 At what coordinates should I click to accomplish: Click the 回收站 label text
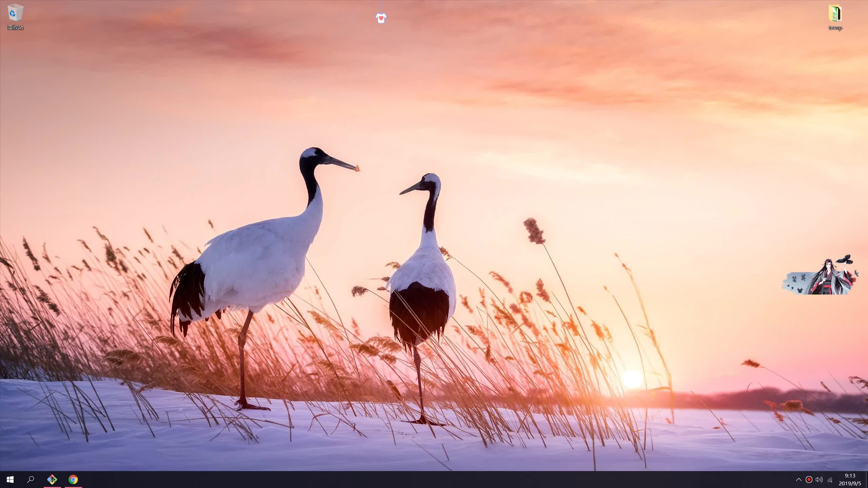pos(15,27)
